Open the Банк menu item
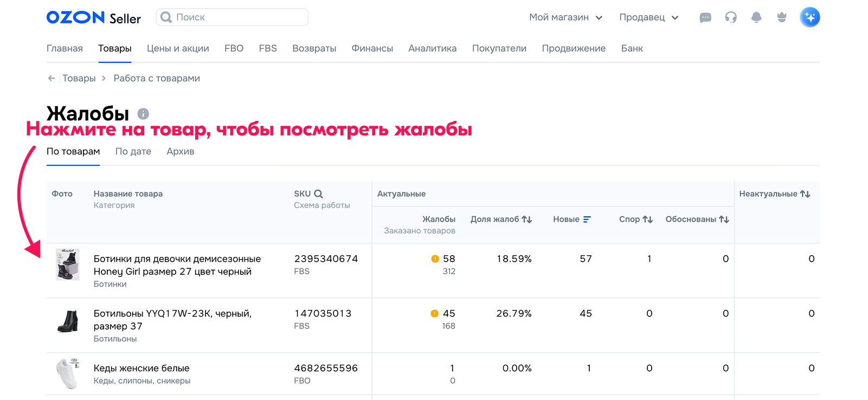868x400 pixels. [x=632, y=49]
